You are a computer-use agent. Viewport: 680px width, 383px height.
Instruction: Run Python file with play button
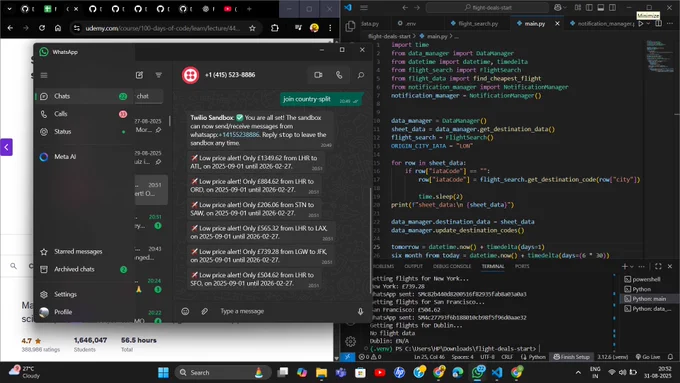(x=641, y=23)
